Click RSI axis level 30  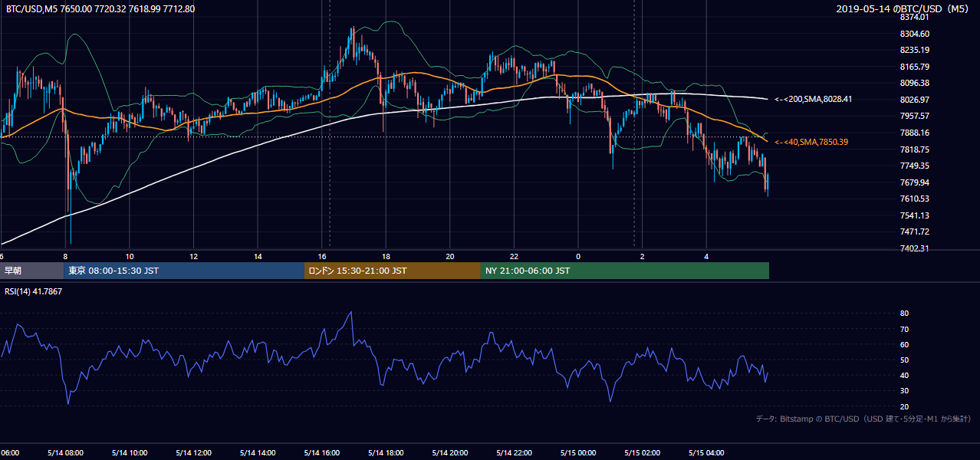click(x=904, y=391)
